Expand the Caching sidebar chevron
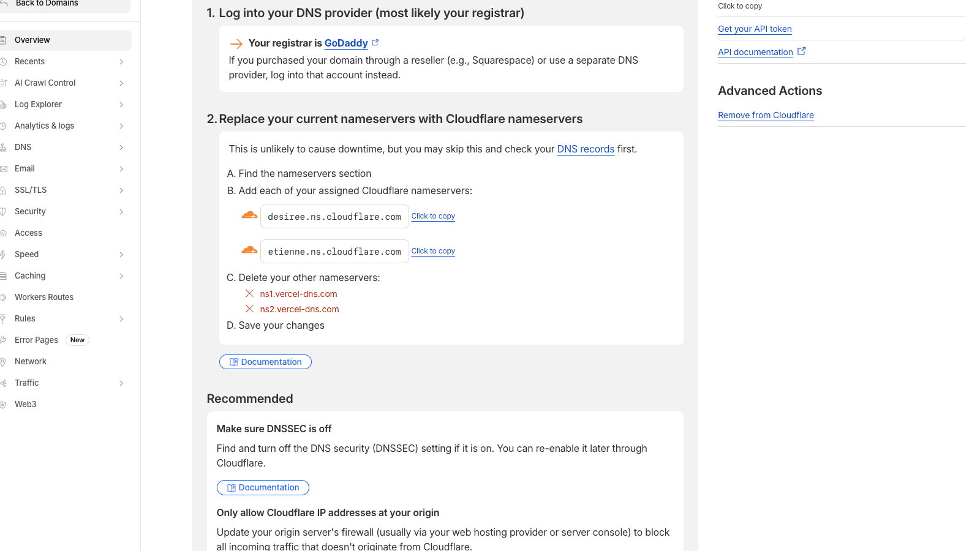 coord(121,276)
